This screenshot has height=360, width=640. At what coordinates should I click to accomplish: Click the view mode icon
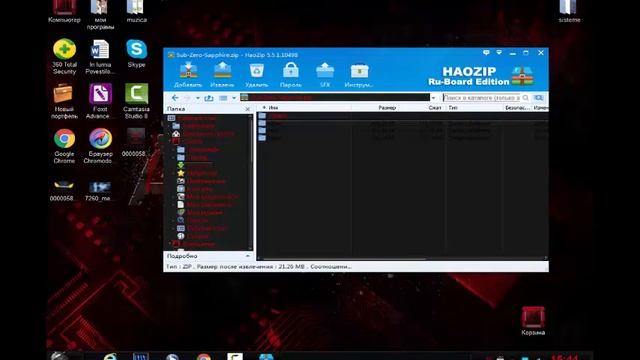(x=223, y=98)
